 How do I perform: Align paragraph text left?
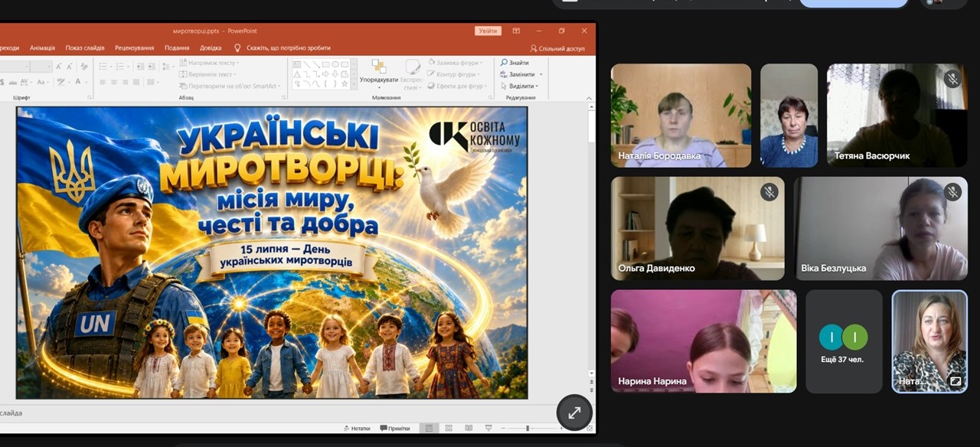103,82
